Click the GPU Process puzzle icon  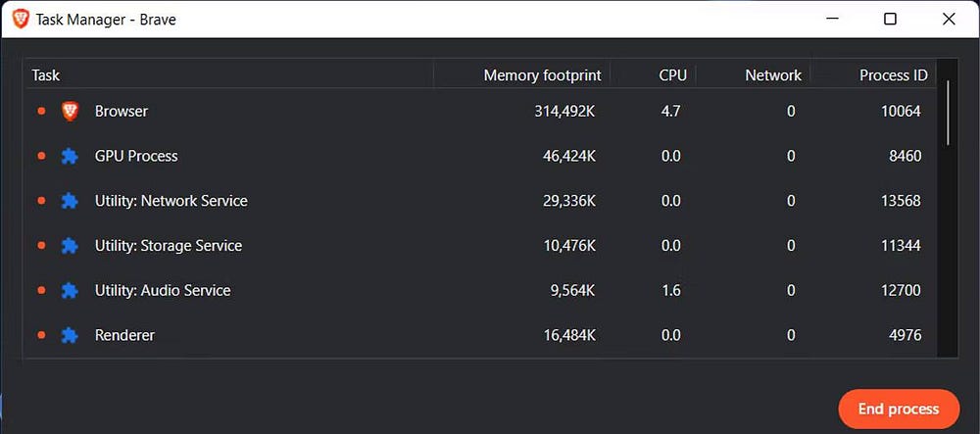(70, 157)
